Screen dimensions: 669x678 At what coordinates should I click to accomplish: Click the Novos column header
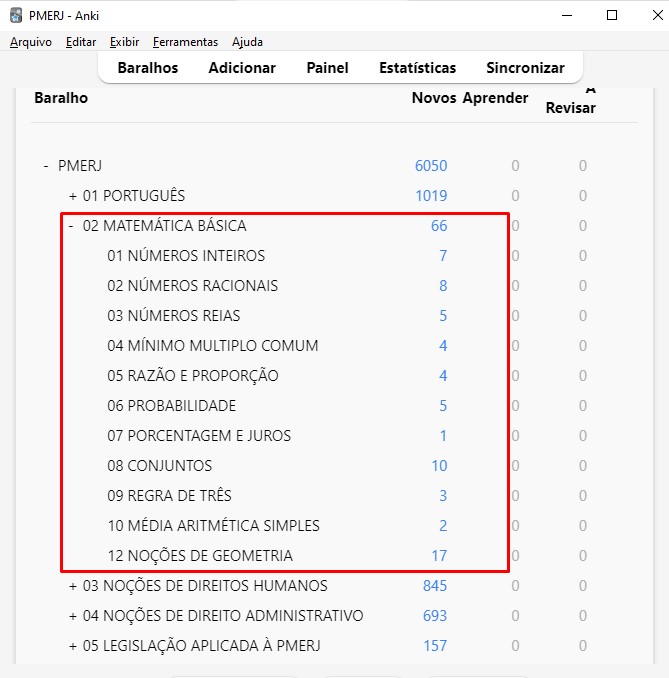434,98
